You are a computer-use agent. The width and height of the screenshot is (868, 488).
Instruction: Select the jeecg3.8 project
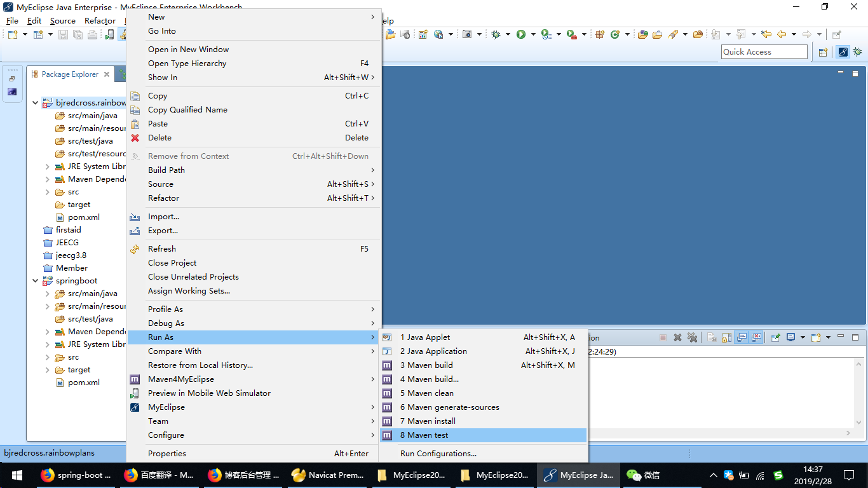coord(65,255)
